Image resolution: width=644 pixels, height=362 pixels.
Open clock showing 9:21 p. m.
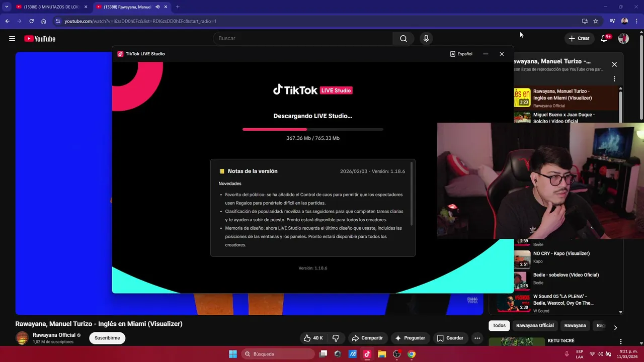coord(628,354)
